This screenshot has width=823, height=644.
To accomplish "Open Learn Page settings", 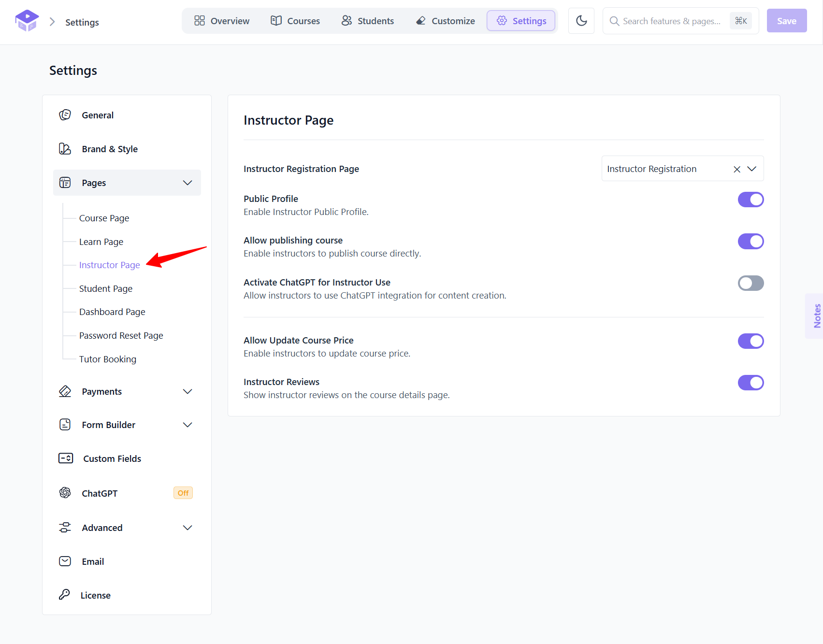I will 101,242.
